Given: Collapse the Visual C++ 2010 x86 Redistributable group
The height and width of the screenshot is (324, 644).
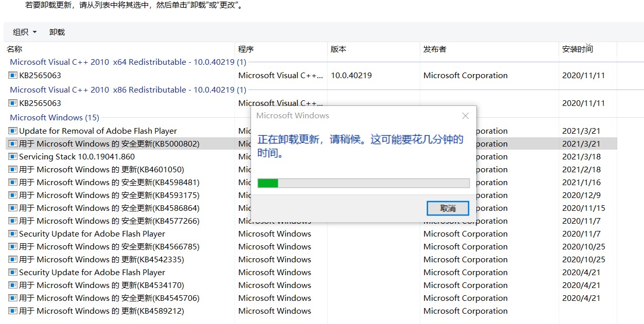Looking at the screenshot, I should click(x=128, y=89).
